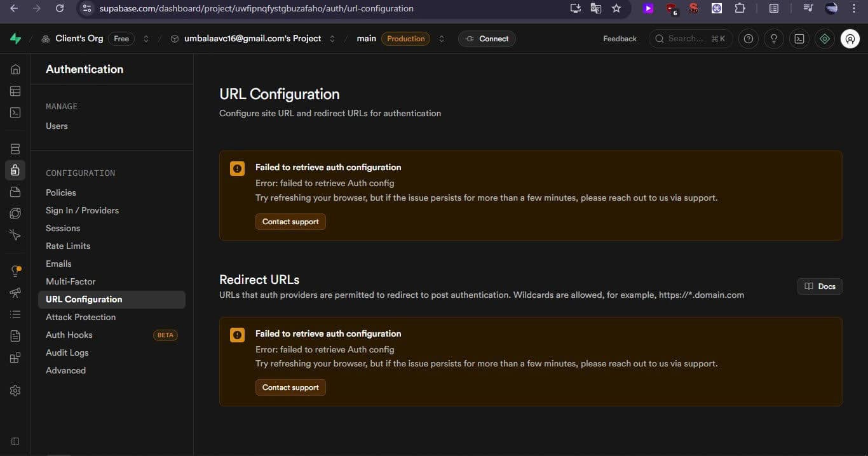Open the Table Editor sidebar icon
Viewport: 868px width, 456px height.
[15, 91]
